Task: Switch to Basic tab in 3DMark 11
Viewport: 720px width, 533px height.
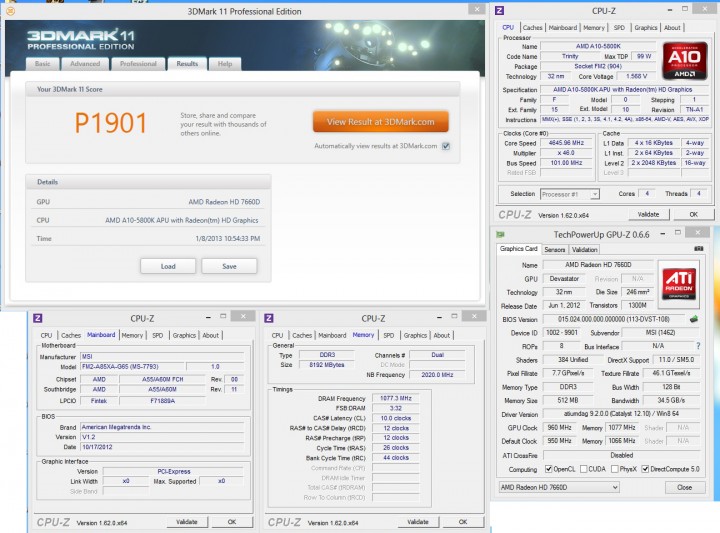Action: [x=43, y=64]
